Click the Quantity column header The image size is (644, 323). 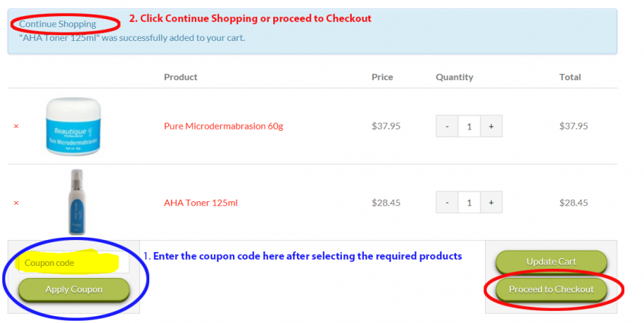[454, 77]
